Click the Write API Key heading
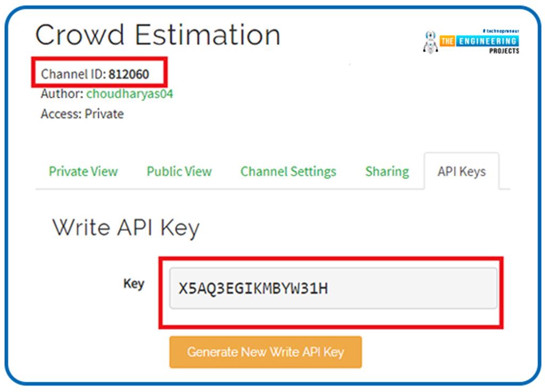 point(126,228)
